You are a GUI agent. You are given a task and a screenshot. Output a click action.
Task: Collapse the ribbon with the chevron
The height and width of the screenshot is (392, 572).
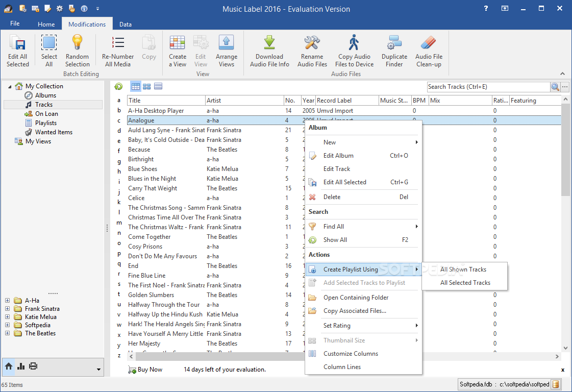tap(562, 73)
